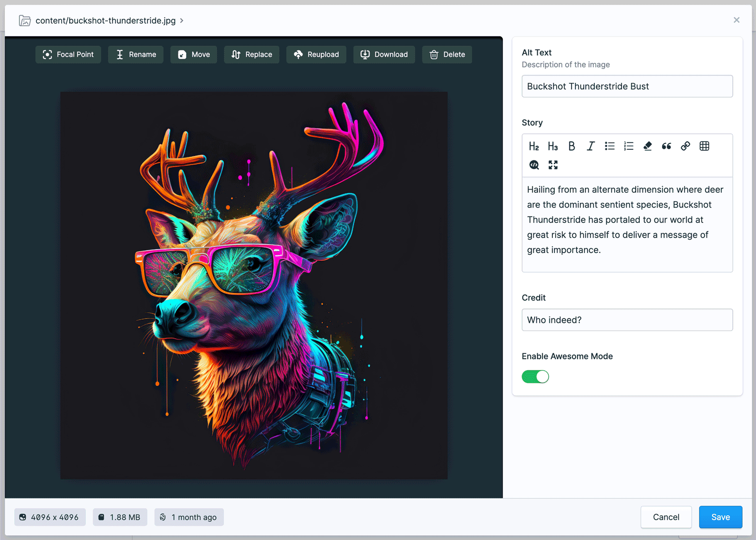The height and width of the screenshot is (540, 756).
Task: Replace the current image file
Action: click(x=251, y=54)
